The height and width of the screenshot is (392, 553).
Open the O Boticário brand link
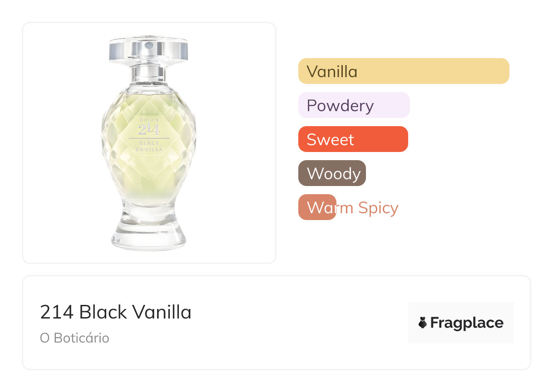point(74,338)
